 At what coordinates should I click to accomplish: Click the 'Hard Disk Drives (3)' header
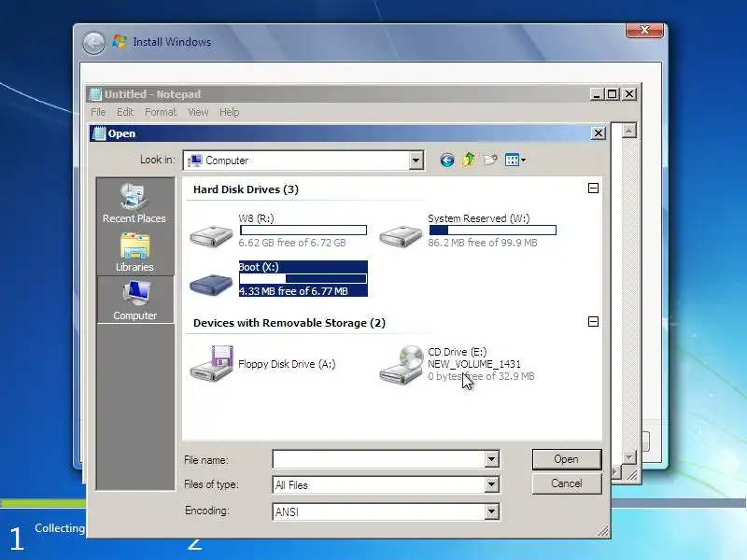pos(246,189)
